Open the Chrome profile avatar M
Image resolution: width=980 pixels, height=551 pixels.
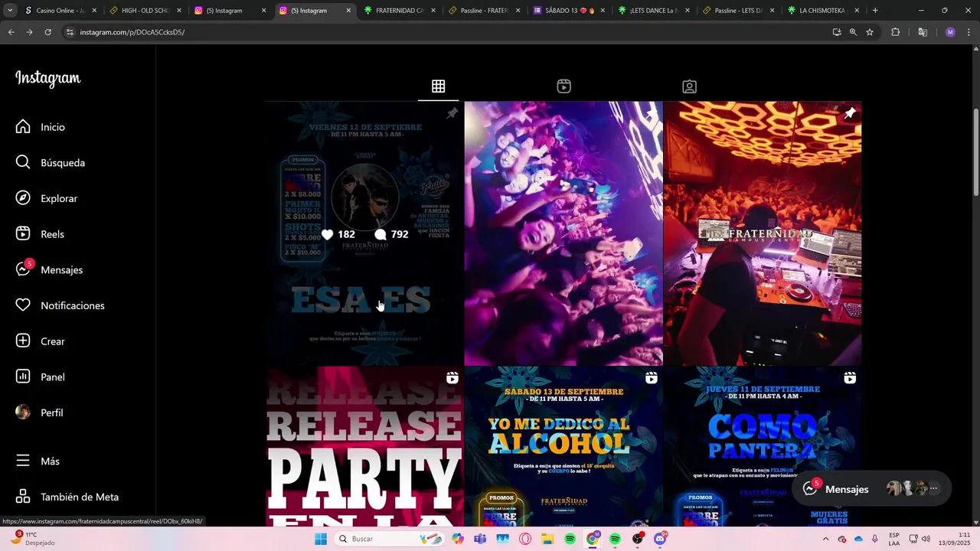950,32
